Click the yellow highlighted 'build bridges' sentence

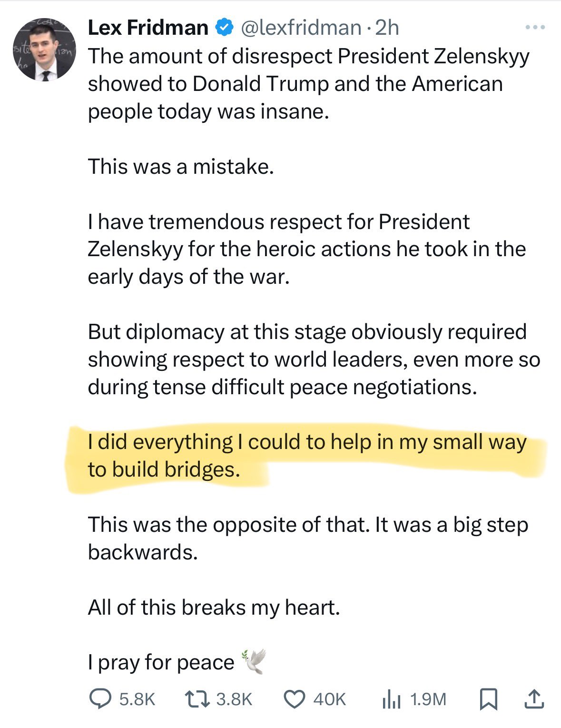[x=307, y=456]
